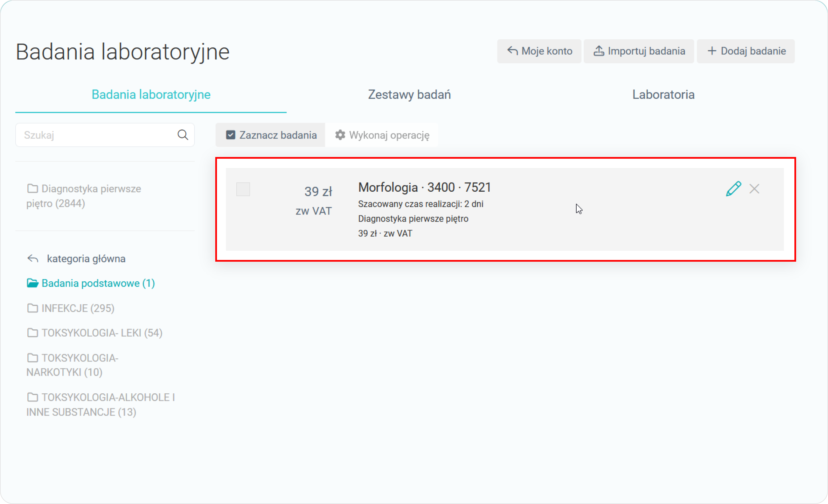Tick the Morfologia row checkbox
Screen dimensions: 828x504
click(x=243, y=189)
